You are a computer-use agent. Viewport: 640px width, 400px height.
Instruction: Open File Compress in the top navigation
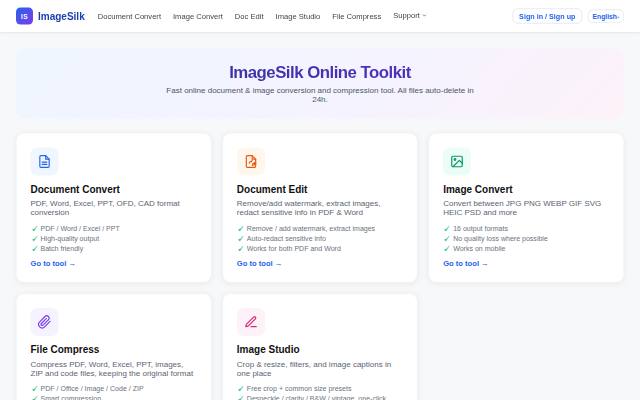pos(356,16)
